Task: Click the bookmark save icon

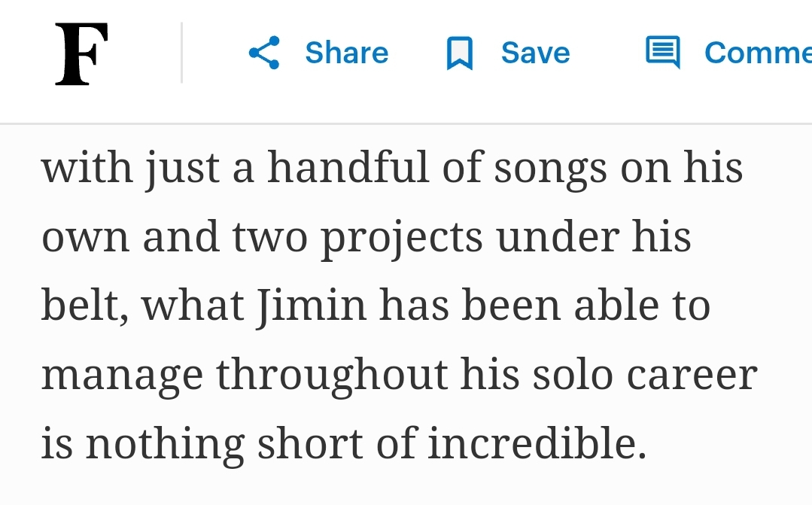Action: [x=459, y=53]
